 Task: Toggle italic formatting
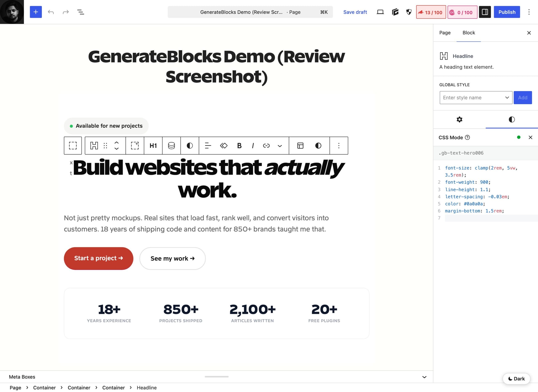(253, 146)
